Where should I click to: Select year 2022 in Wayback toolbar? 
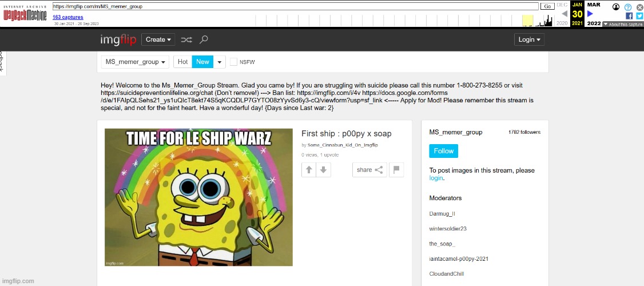pyautogui.click(x=594, y=23)
